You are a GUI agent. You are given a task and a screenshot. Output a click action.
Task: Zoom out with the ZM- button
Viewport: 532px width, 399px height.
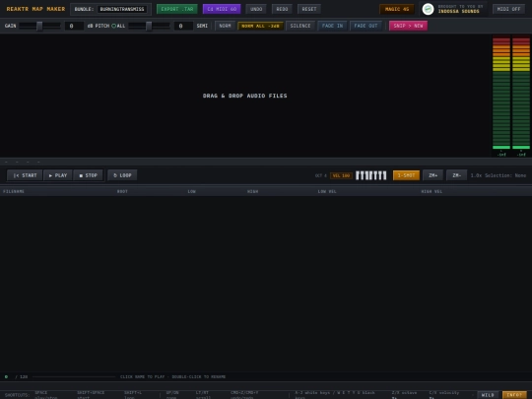pyautogui.click(x=457, y=175)
